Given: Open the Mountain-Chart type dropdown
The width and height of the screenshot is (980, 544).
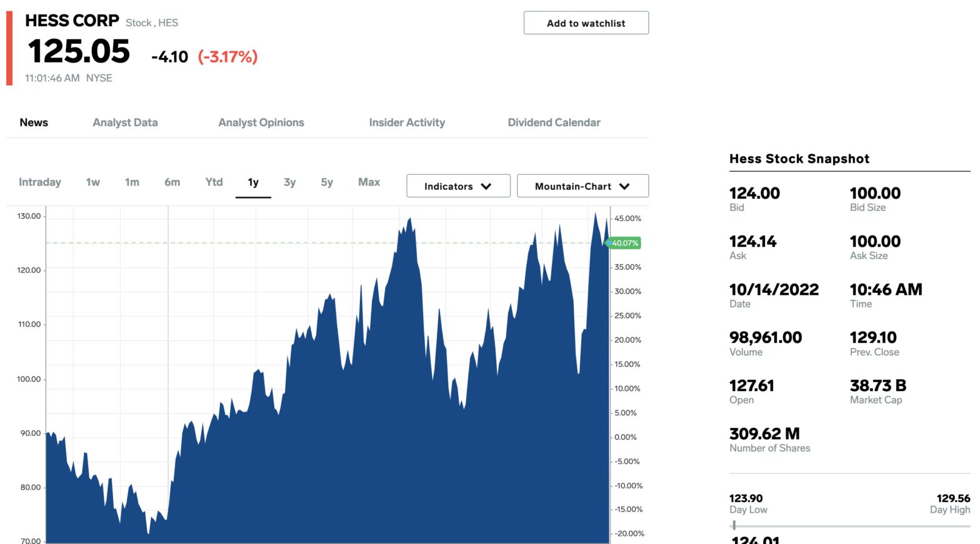Looking at the screenshot, I should tap(582, 186).
